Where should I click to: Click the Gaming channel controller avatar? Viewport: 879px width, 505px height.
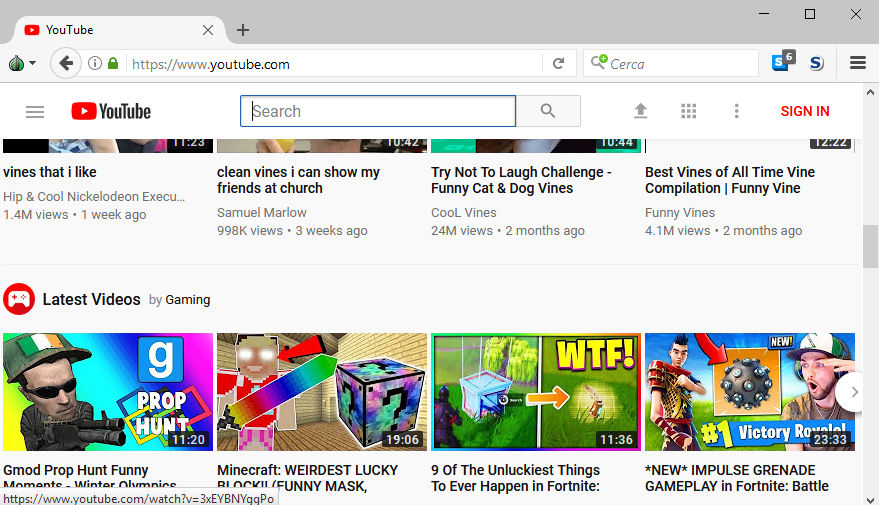pos(19,299)
